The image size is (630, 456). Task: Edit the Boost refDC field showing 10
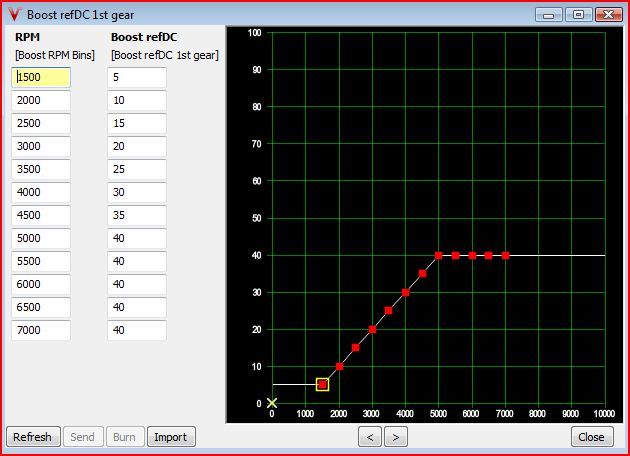[x=137, y=100]
